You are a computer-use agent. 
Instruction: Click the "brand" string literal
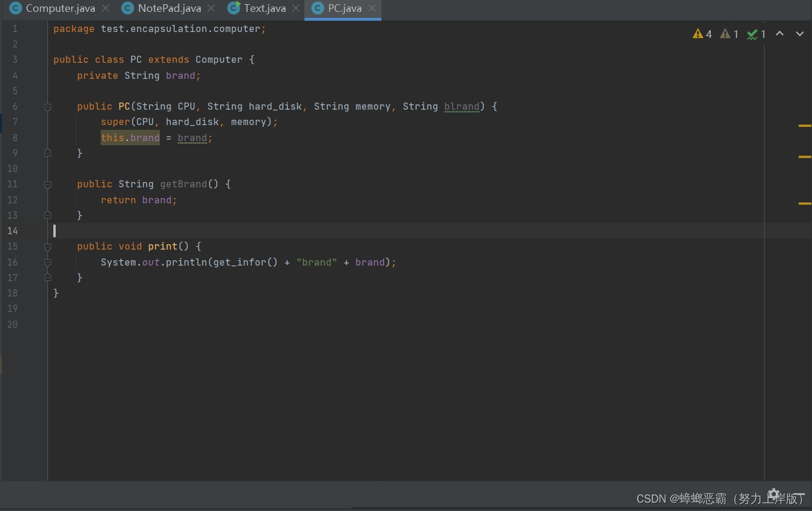point(317,262)
